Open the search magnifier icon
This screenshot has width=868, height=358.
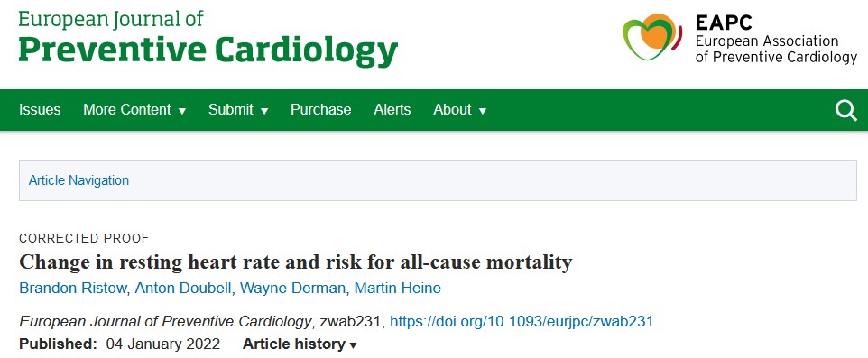coord(845,110)
